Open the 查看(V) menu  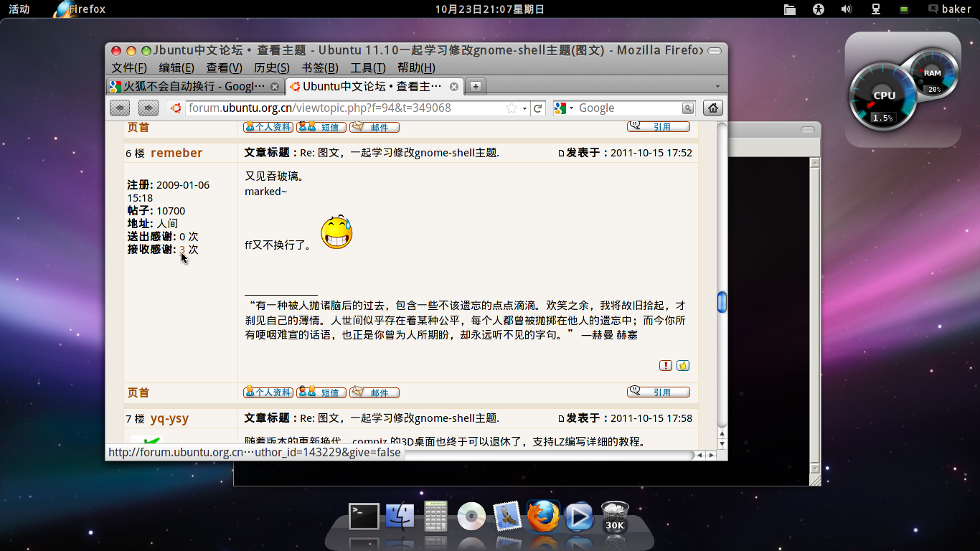(225, 67)
